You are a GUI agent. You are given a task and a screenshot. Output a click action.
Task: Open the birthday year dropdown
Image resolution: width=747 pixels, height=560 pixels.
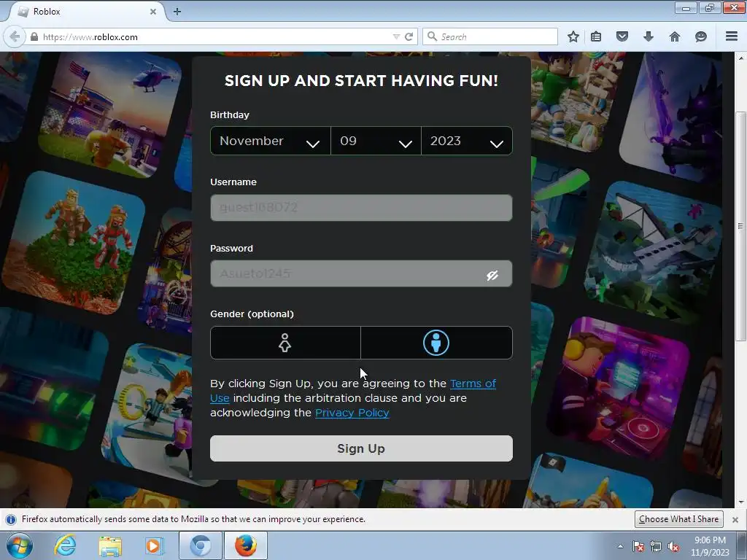467,141
